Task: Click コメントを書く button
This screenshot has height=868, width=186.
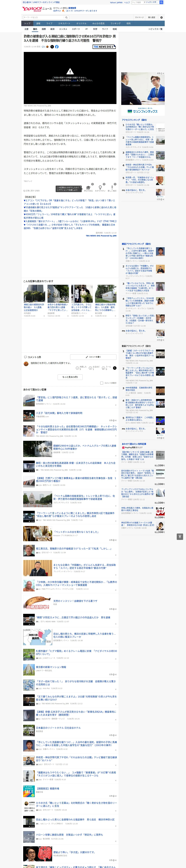Action: click(93, 357)
